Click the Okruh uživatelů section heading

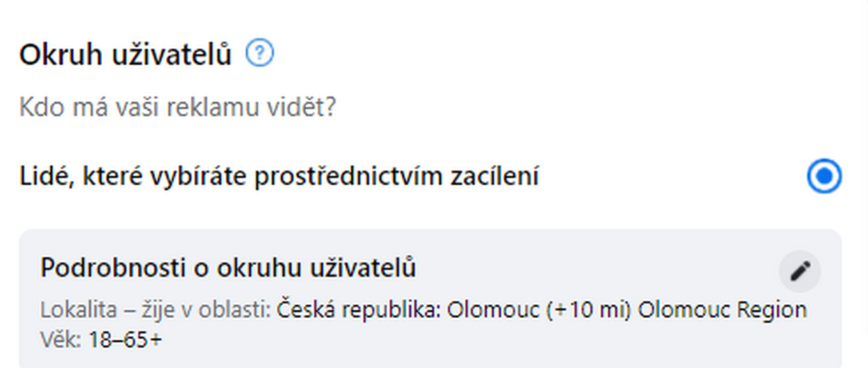(125, 54)
